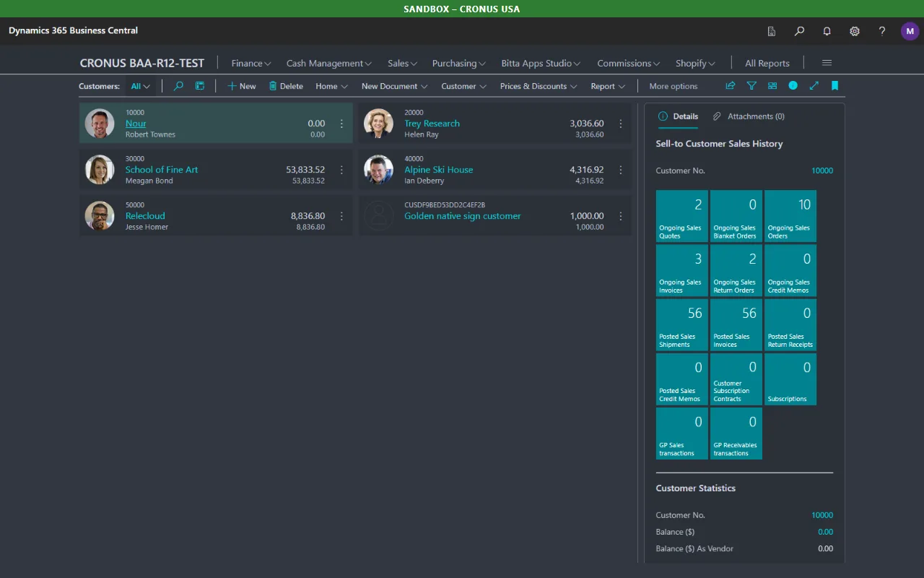Open the Help question mark

pos(882,31)
